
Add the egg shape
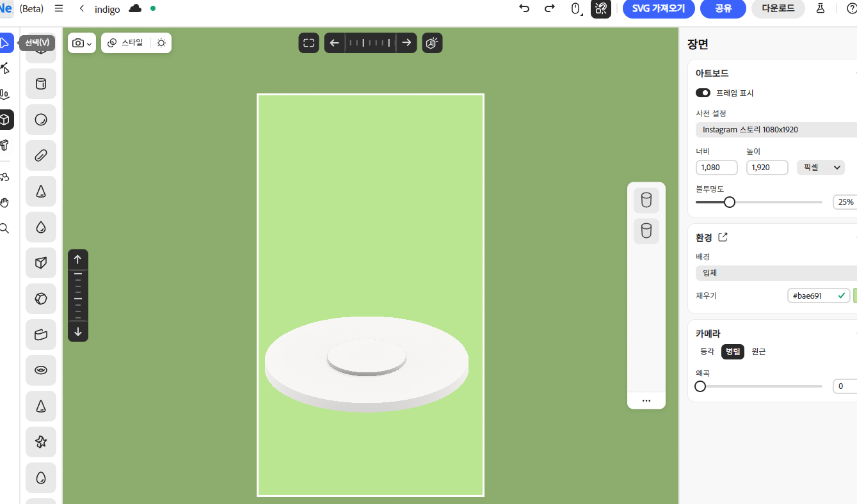tap(41, 478)
